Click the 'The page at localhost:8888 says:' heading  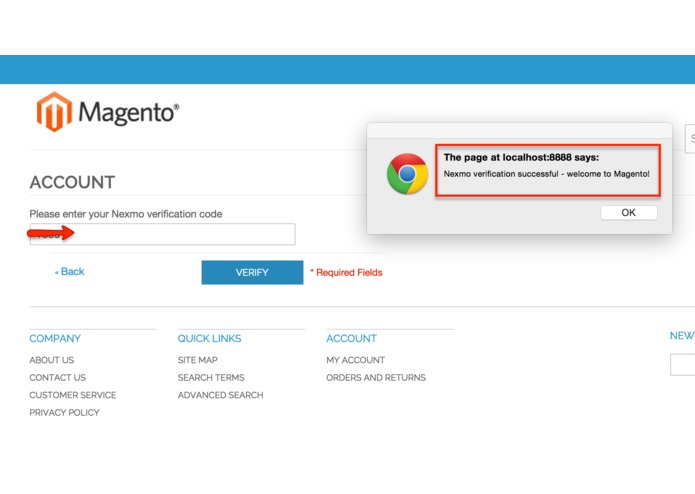(521, 157)
